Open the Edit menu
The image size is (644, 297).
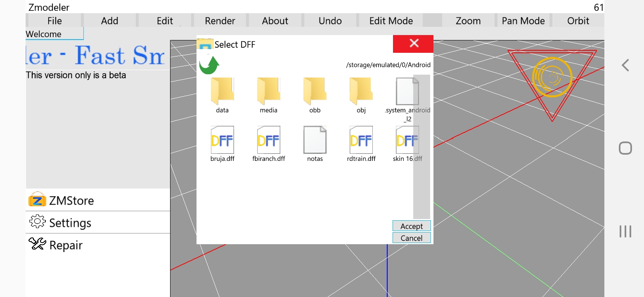[x=165, y=21]
